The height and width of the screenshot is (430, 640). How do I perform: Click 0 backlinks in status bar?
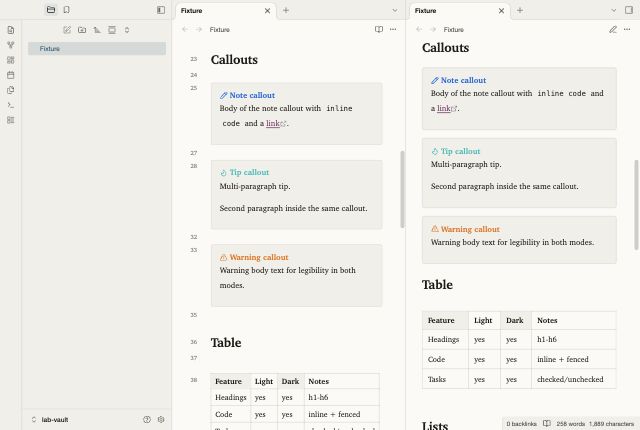tap(521, 424)
